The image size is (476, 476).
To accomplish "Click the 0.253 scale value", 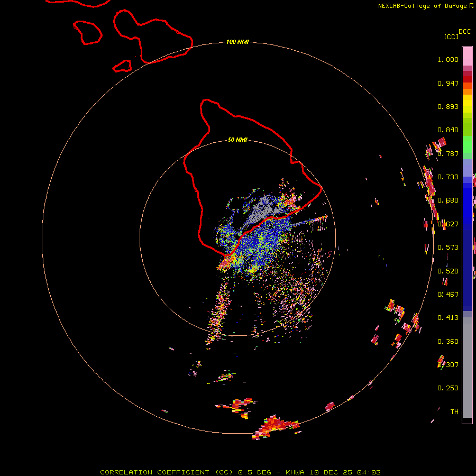I will pos(448,388).
